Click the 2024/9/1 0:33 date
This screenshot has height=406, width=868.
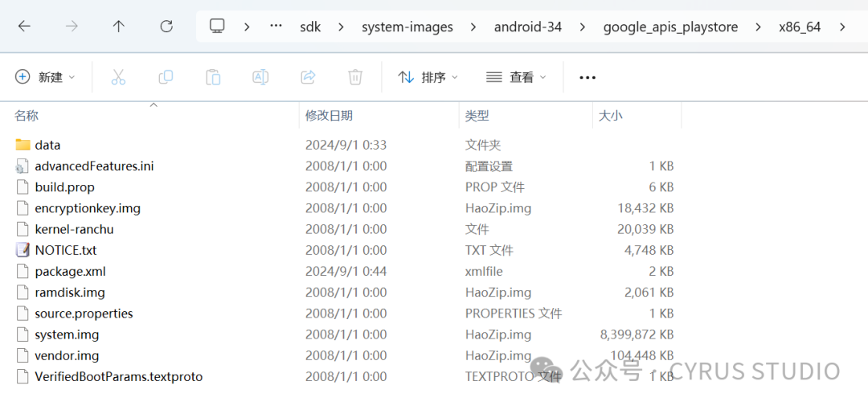tap(346, 146)
